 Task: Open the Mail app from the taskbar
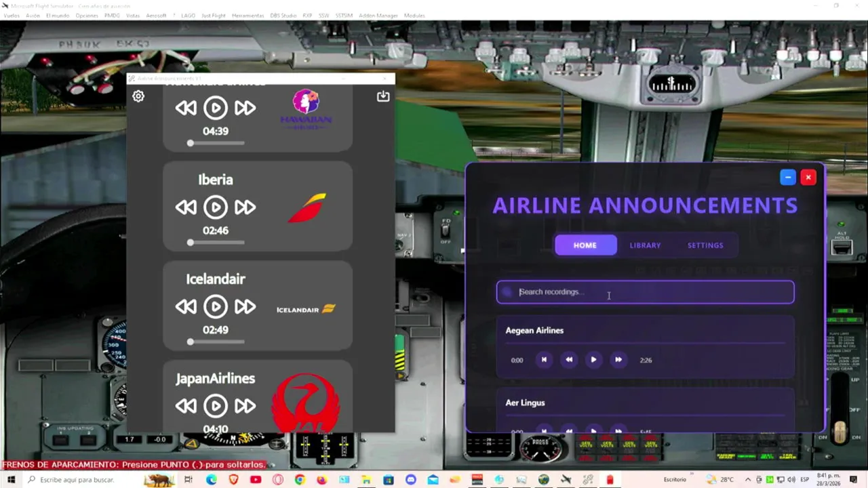coord(433,480)
